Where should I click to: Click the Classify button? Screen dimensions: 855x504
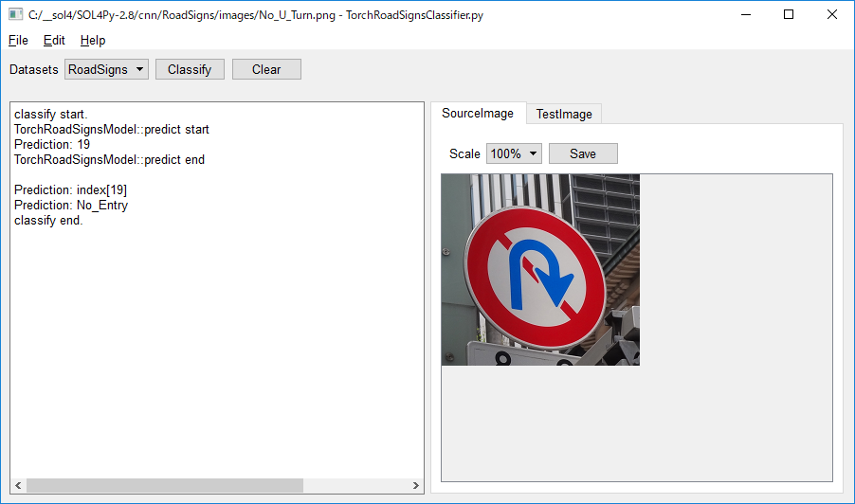[190, 70]
